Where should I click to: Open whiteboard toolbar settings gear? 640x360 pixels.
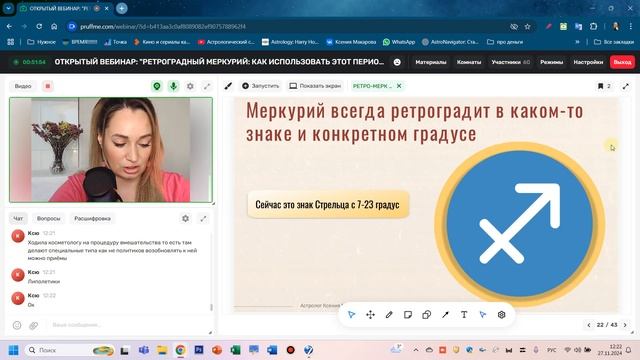coord(502,315)
